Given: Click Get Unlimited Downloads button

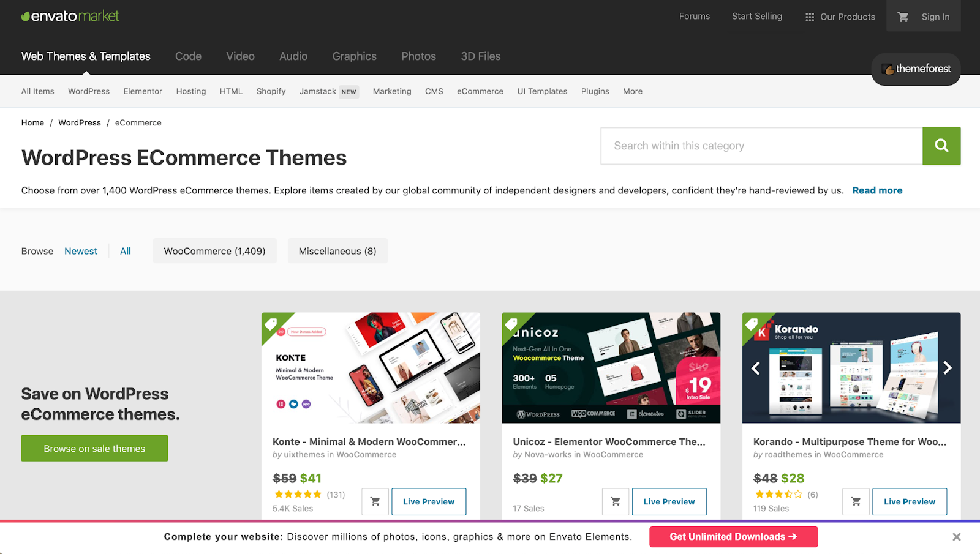Looking at the screenshot, I should tap(734, 537).
